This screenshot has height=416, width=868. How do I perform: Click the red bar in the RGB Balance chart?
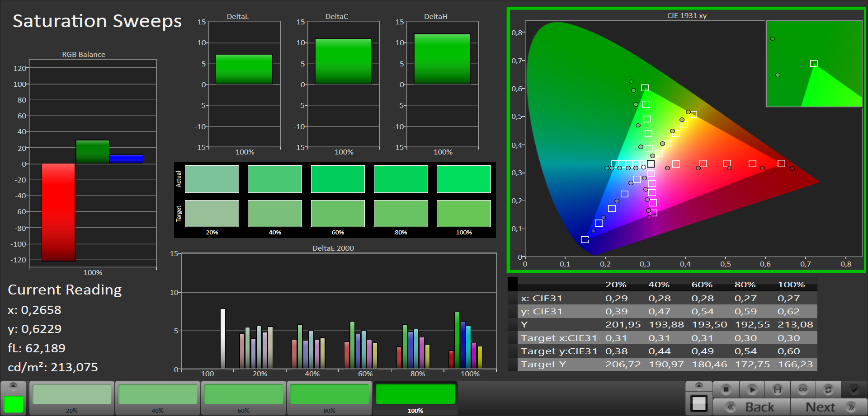[x=58, y=212]
